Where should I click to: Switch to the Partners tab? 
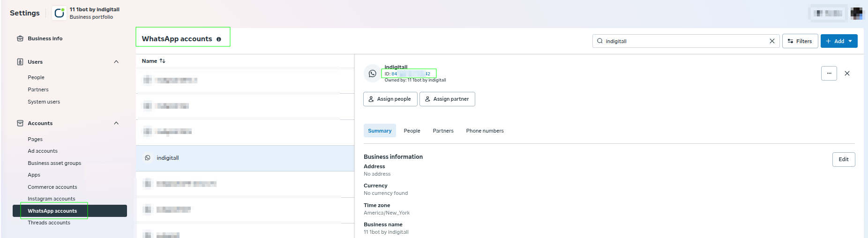click(443, 131)
